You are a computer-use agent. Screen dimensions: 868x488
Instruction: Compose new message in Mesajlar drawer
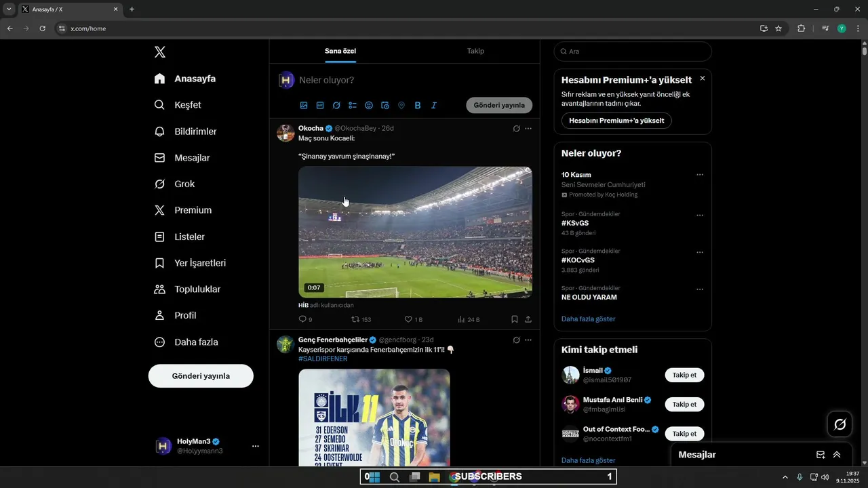(x=821, y=455)
